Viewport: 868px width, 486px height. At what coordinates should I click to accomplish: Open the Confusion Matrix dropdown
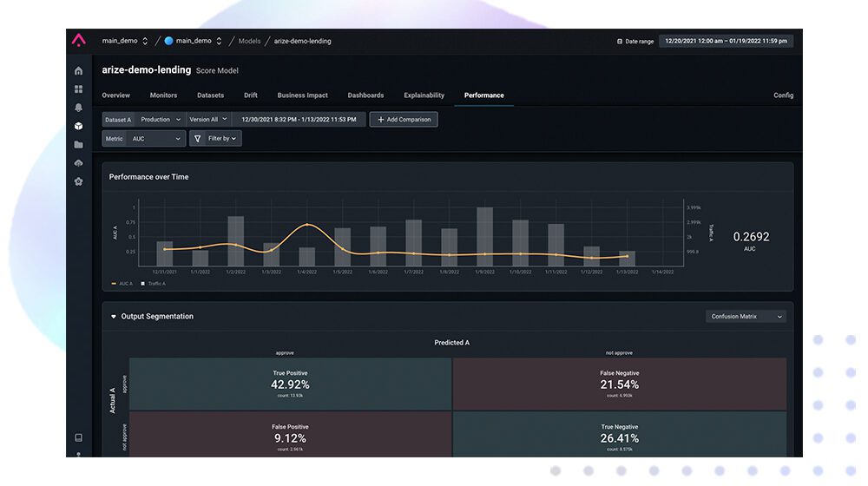pos(746,317)
